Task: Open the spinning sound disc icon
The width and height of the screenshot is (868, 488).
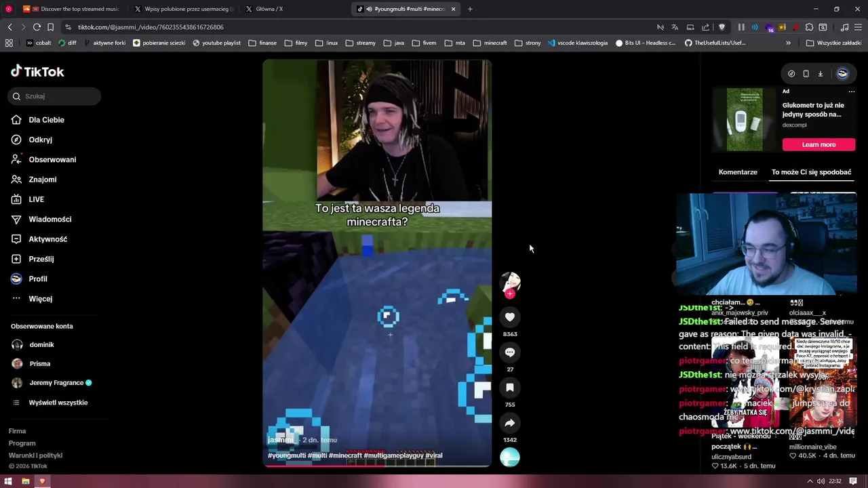Action: pyautogui.click(x=510, y=457)
